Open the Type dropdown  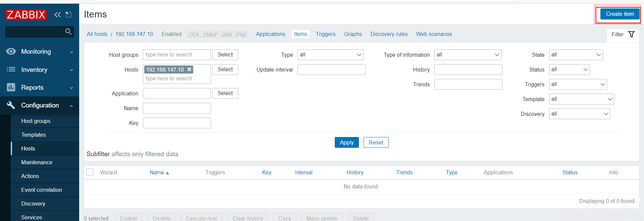point(330,55)
